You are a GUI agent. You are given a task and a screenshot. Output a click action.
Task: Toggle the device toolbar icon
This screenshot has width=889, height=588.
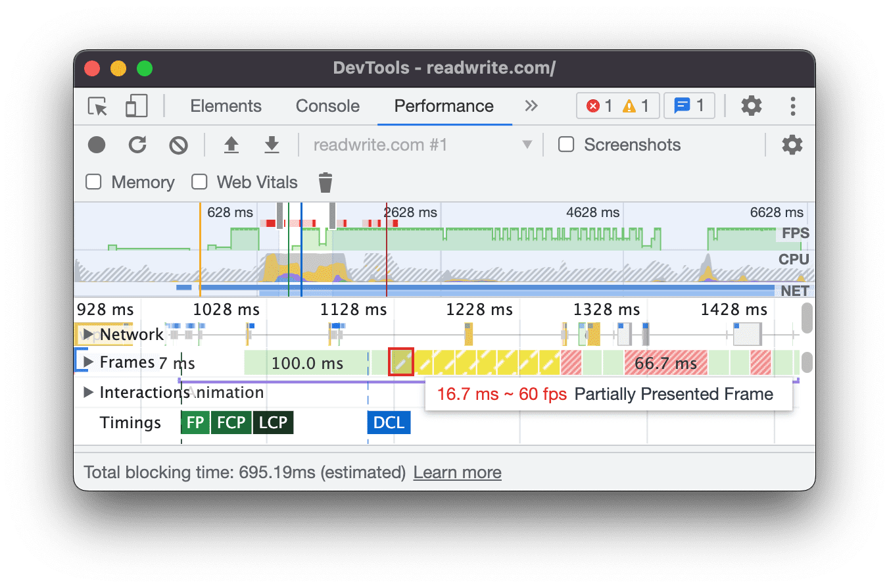tap(136, 106)
